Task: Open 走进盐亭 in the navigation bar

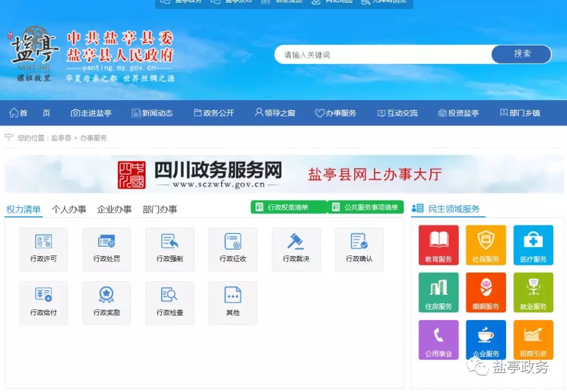Action: (x=91, y=113)
